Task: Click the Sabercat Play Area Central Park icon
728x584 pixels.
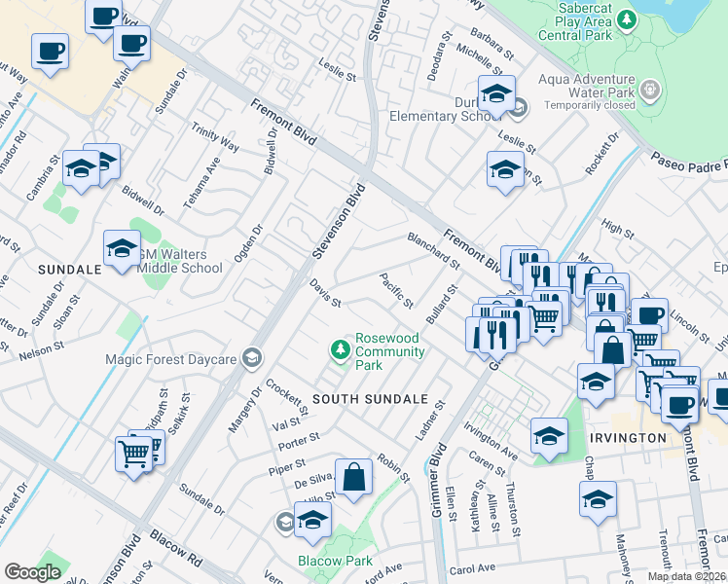Action: point(627,20)
